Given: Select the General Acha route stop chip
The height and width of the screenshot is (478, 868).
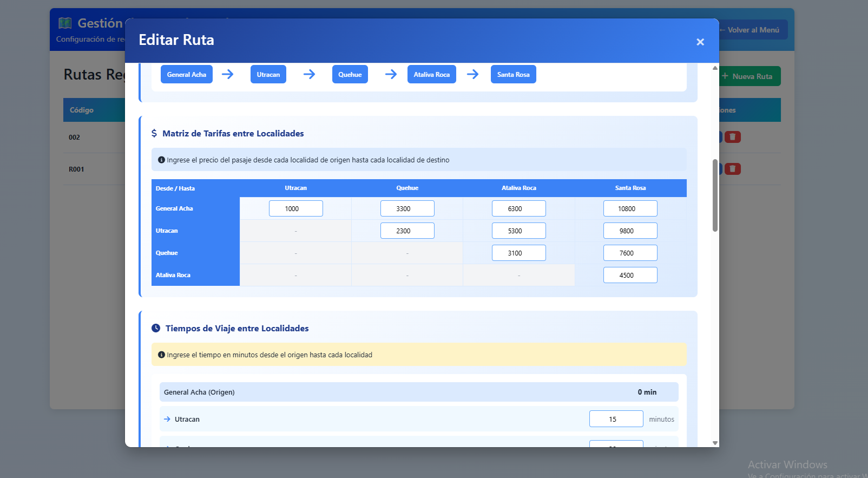Looking at the screenshot, I should pos(186,74).
